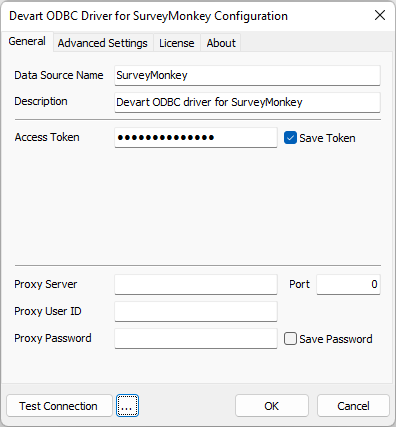Click the Proxy Server field
The height and width of the screenshot is (427, 396).
pos(196,284)
